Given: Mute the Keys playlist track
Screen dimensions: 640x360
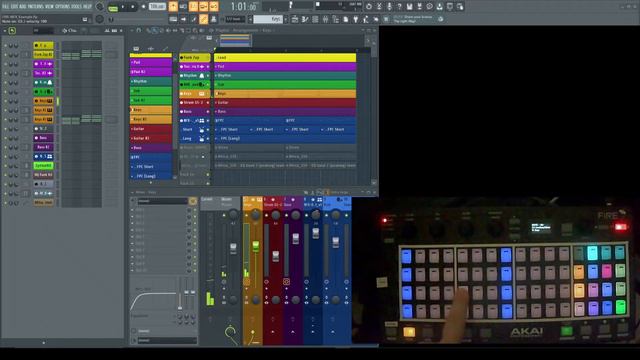Looking at the screenshot, I should coord(208,94).
